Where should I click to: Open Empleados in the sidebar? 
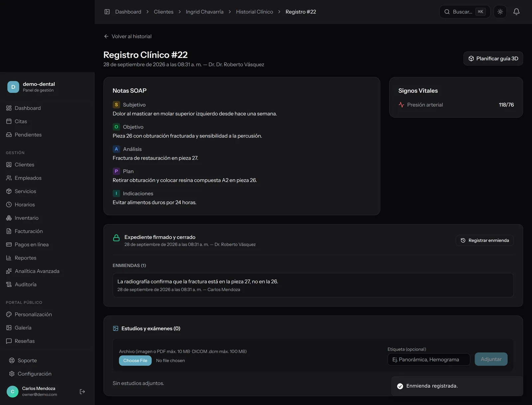tap(47, 178)
